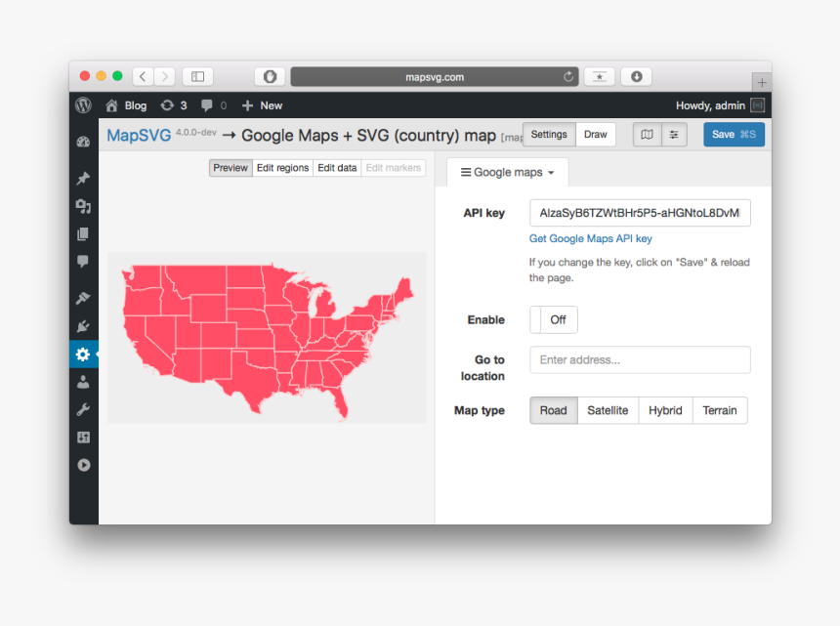Viewport: 840px width, 626px height.
Task: Choose Road map type
Action: pyautogui.click(x=554, y=411)
